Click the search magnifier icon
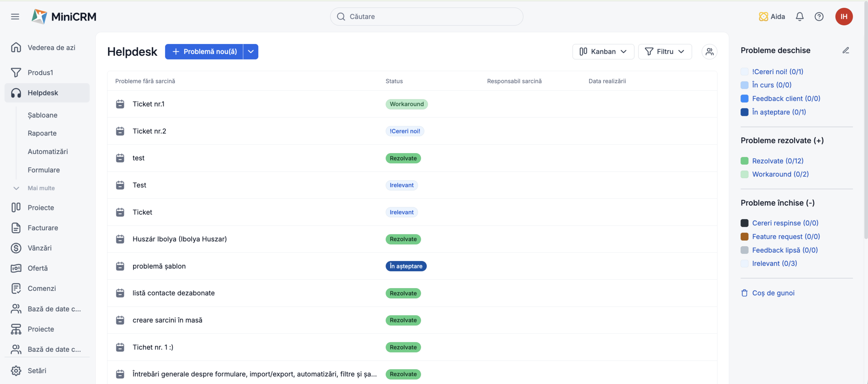 341,17
